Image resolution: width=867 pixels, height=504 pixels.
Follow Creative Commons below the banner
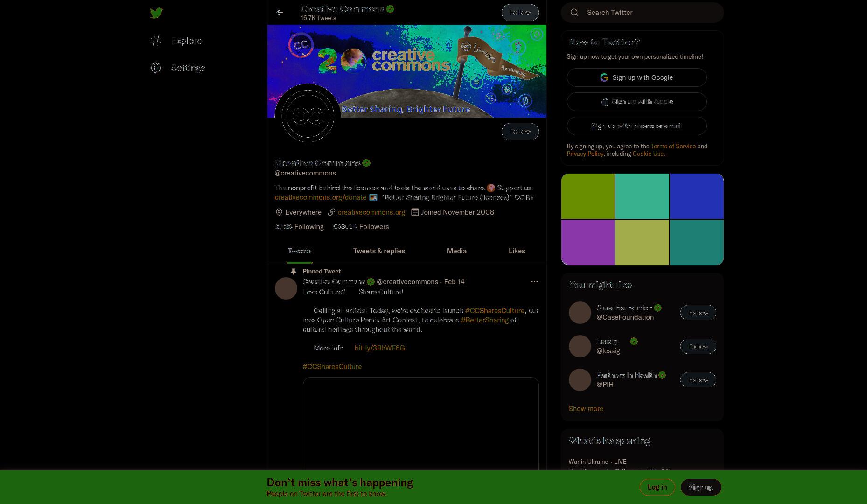pyautogui.click(x=520, y=132)
